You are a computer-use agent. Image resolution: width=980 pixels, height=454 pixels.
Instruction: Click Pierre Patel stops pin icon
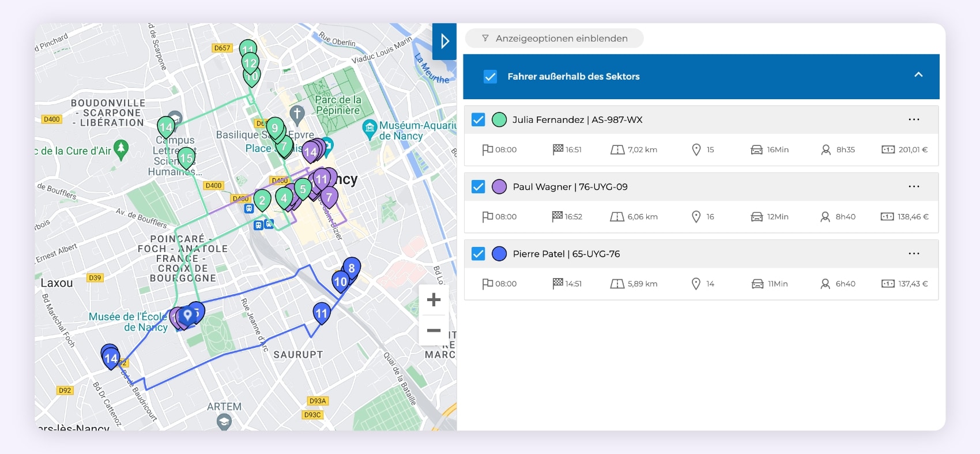click(x=696, y=283)
